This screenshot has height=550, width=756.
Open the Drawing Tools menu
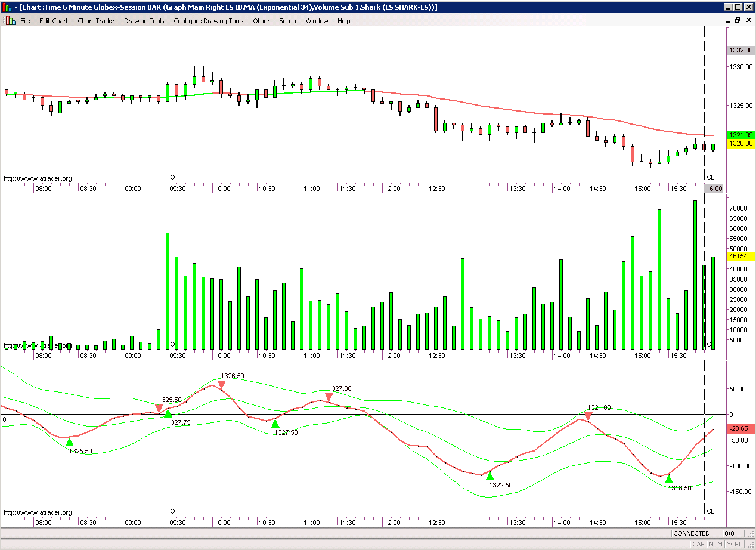tap(144, 21)
